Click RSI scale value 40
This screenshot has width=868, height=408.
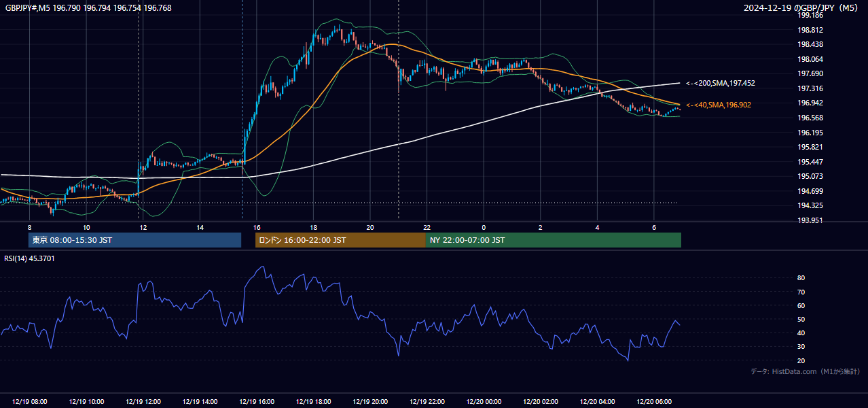point(801,333)
